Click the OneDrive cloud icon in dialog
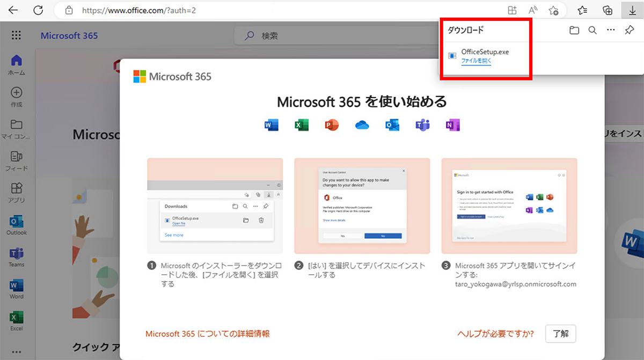 coord(362,125)
